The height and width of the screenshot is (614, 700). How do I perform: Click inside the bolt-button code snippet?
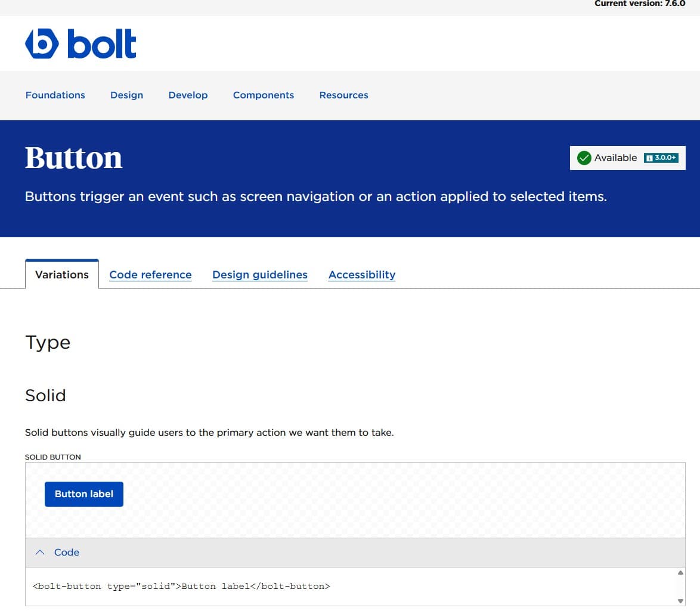[181, 587]
